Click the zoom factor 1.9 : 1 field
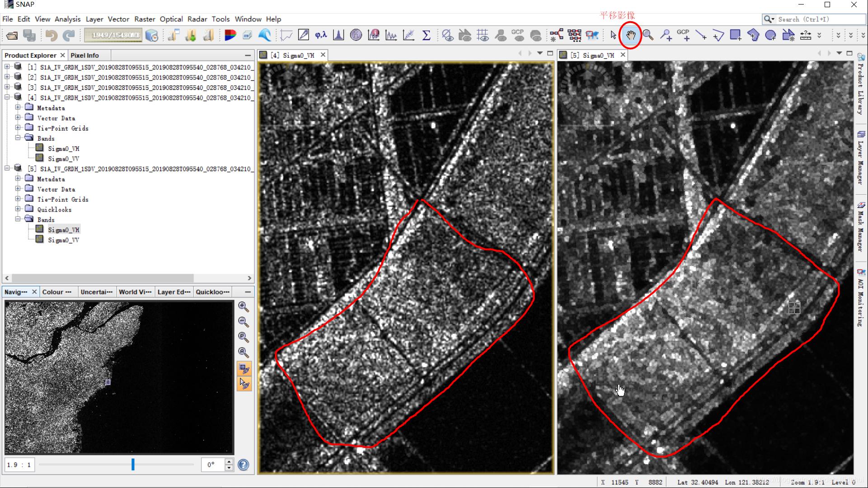 pyautogui.click(x=19, y=465)
